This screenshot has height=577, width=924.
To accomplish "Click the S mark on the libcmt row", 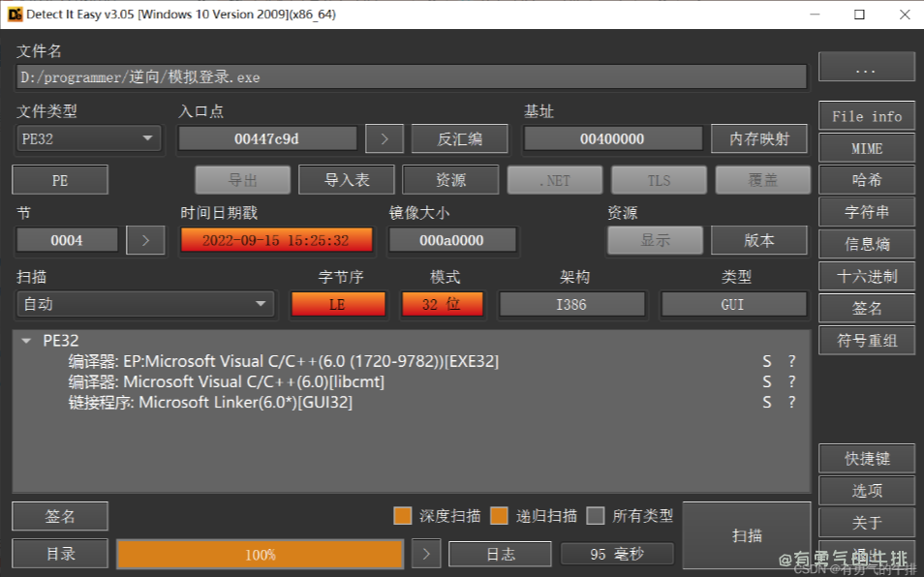I will [767, 381].
